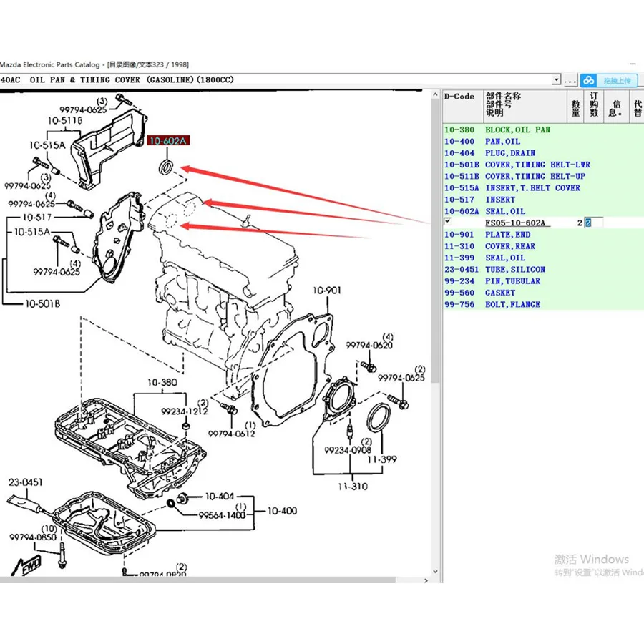Image resolution: width=644 pixels, height=644 pixels.
Task: Click 99794-0850 callout in the diagram
Action: click(33, 537)
